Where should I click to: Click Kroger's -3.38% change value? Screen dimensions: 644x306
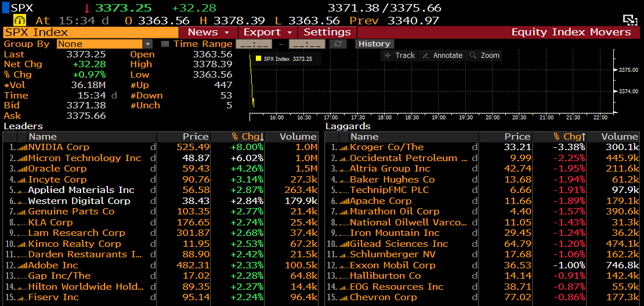tap(569, 147)
